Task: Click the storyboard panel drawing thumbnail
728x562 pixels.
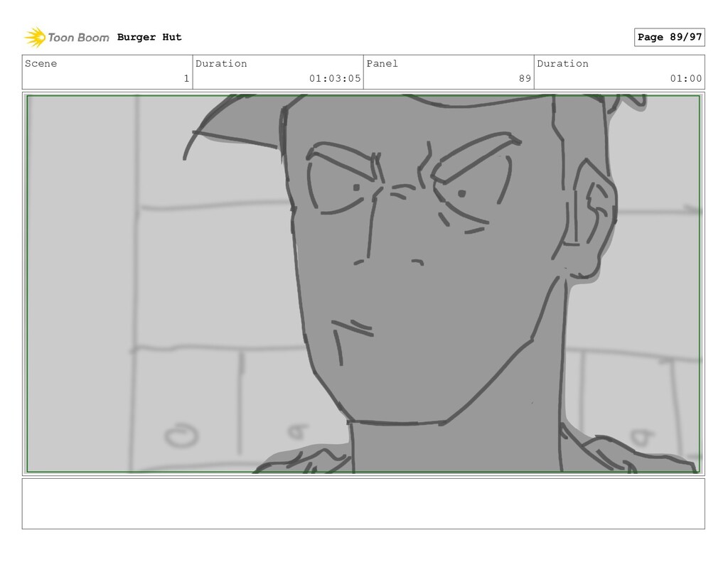Action: [x=363, y=284]
